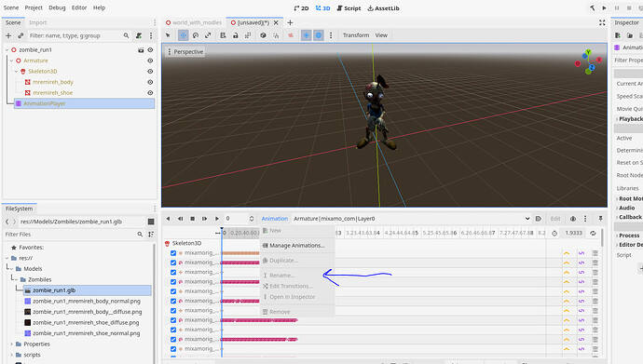643x364 pixels.
Task: Select the Rotate mode tool
Action: (196, 35)
